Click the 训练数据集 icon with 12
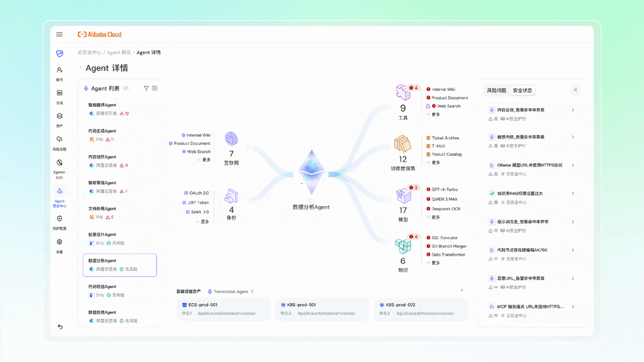 click(x=403, y=144)
